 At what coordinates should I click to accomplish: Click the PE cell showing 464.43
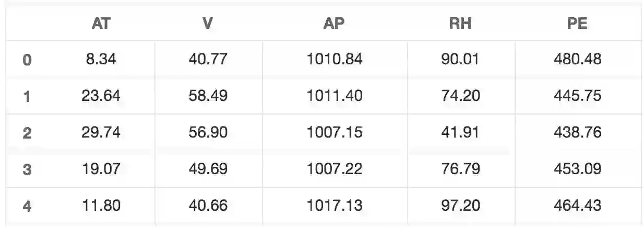(x=577, y=205)
